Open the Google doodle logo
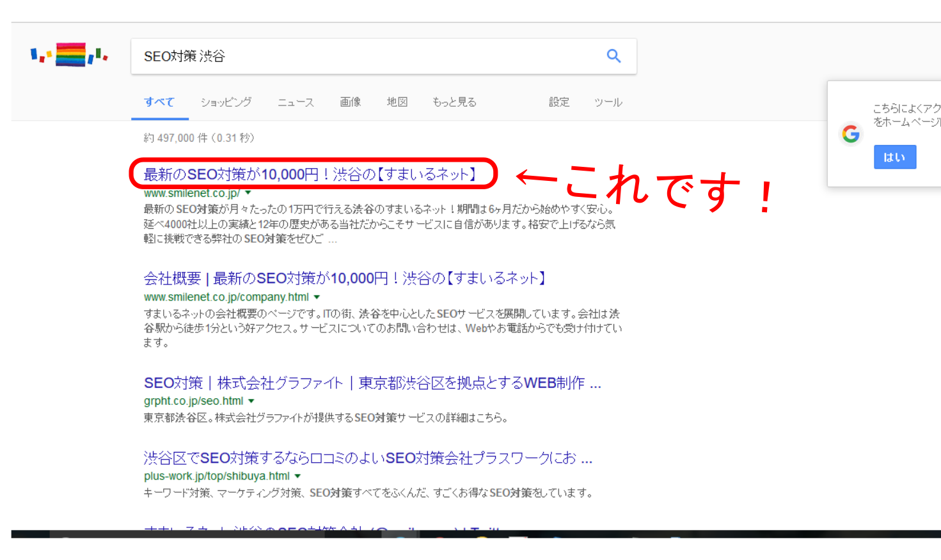This screenshot has height=560, width=941. point(69,55)
